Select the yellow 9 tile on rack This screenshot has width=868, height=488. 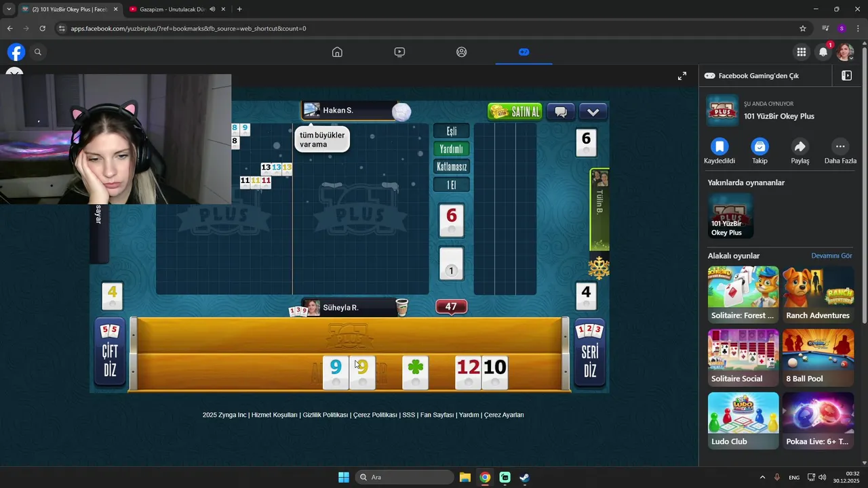[362, 372]
